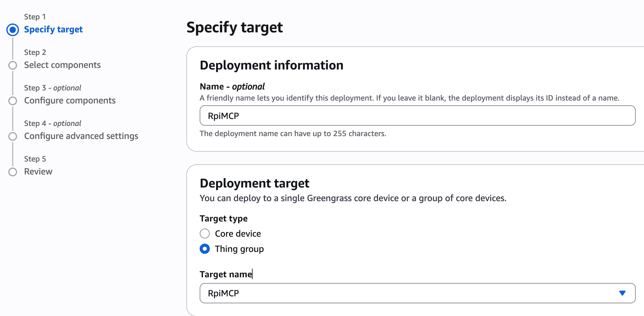Click the Step 2 progress circle
The width and height of the screenshot is (644, 316).
click(13, 65)
